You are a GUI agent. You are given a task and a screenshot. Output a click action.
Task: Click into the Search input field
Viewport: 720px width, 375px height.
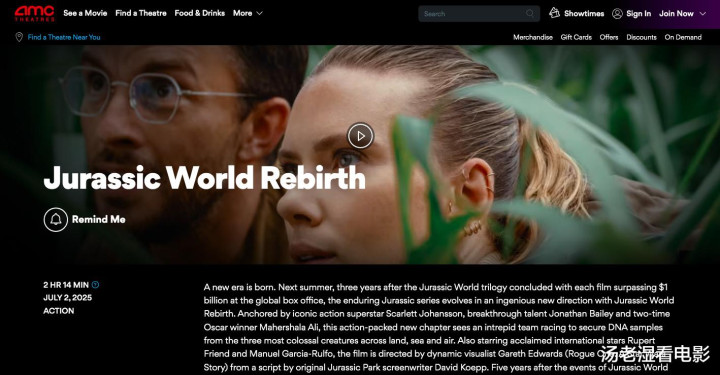click(x=473, y=14)
